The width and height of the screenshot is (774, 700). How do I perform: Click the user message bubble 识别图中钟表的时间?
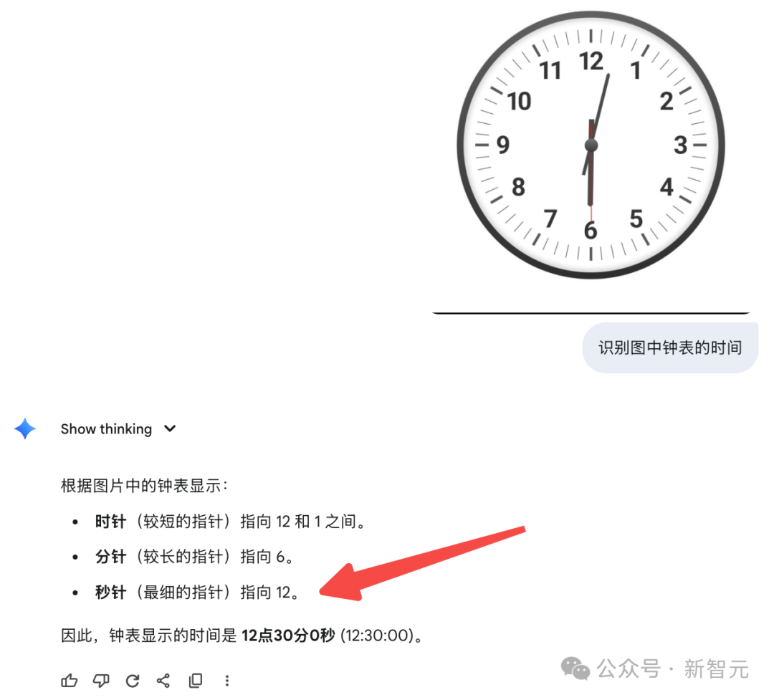coord(670,347)
